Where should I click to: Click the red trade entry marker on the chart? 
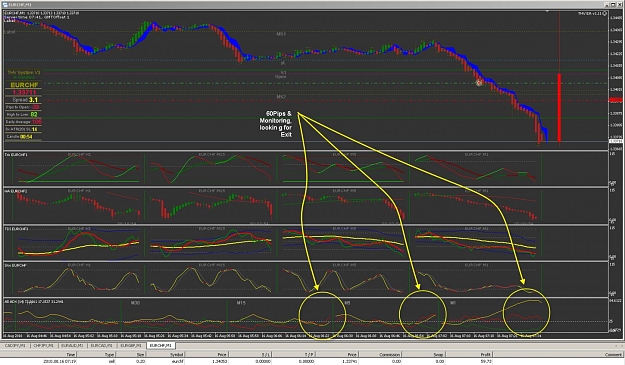click(x=479, y=82)
